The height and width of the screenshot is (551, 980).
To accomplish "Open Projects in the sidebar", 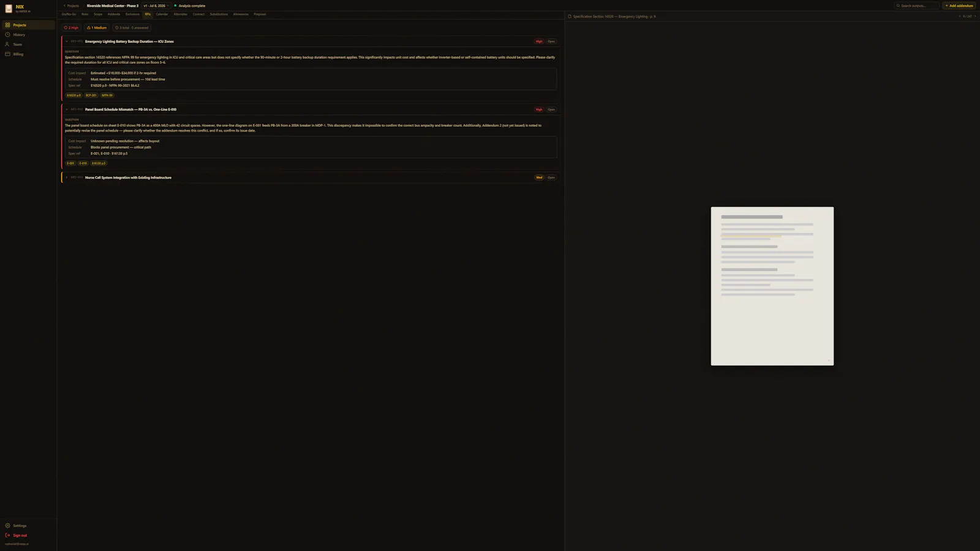I will click(28, 25).
